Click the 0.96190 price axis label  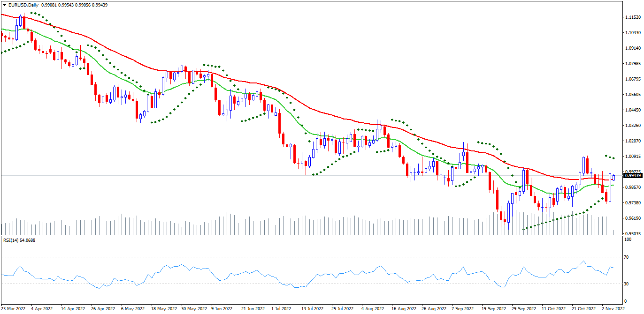(x=632, y=218)
